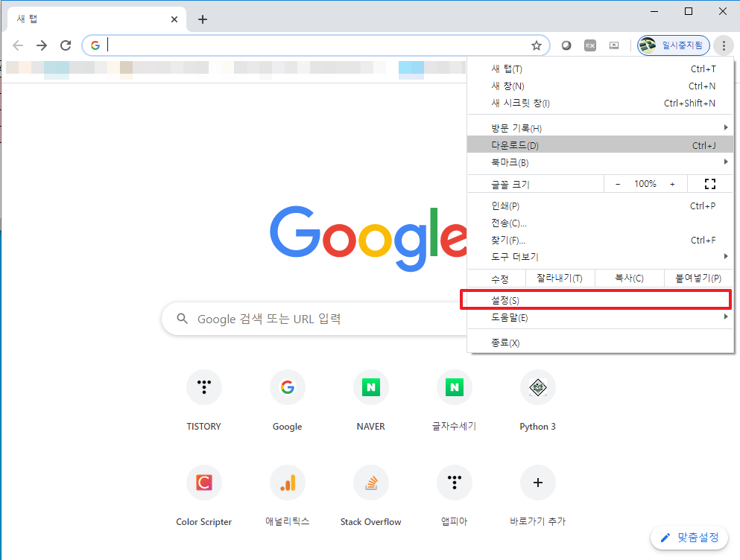Select 인쇄(P) menu item
Viewport: 740px width, 560px height.
click(x=601, y=206)
